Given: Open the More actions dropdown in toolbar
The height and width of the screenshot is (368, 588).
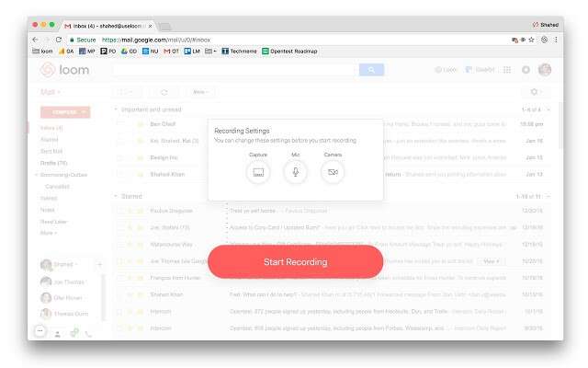Looking at the screenshot, I should 199,92.
